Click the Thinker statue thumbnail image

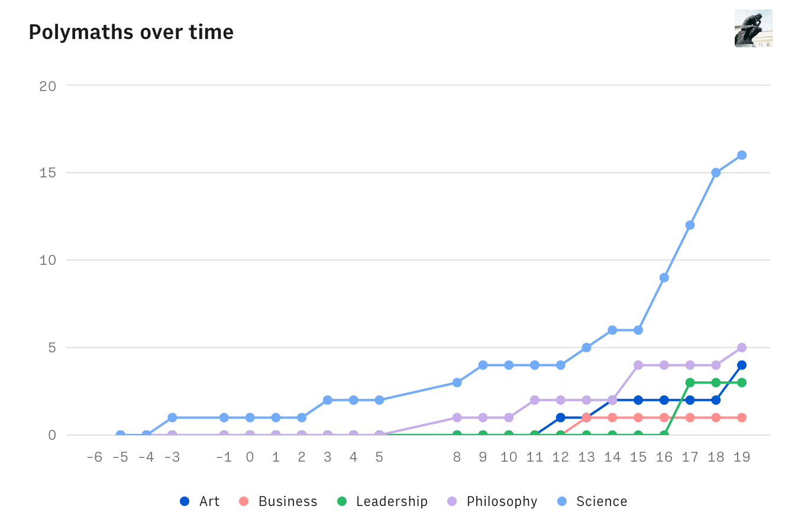click(x=753, y=28)
